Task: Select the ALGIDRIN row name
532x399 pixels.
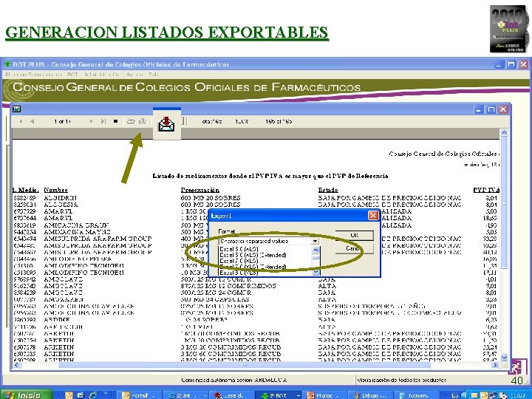Action: pyautogui.click(x=61, y=198)
